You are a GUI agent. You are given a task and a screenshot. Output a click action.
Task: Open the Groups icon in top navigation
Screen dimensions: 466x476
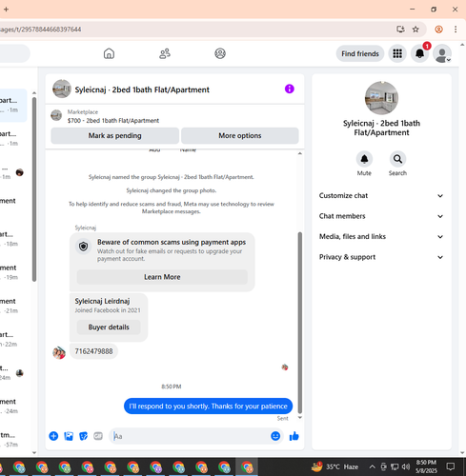click(220, 53)
